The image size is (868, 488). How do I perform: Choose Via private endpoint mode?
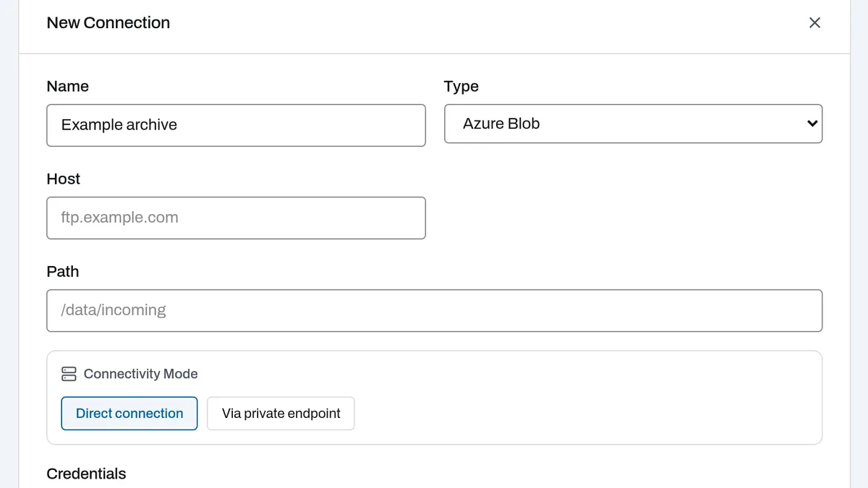click(x=281, y=414)
